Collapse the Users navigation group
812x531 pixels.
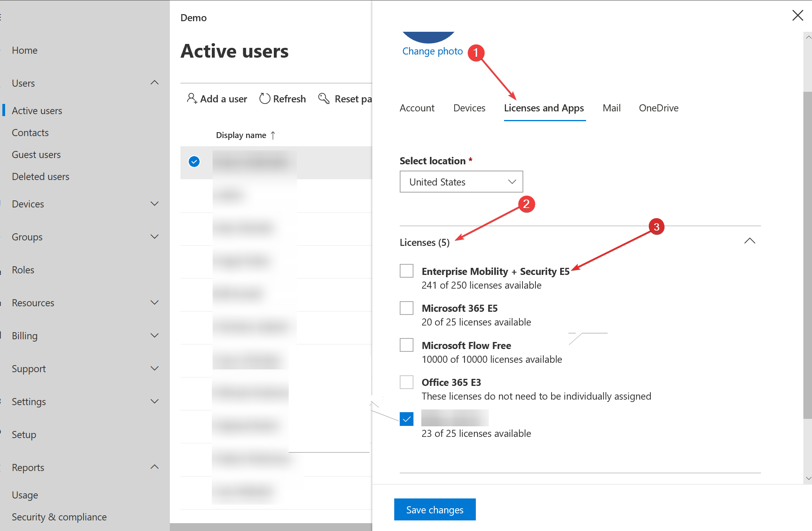point(155,83)
